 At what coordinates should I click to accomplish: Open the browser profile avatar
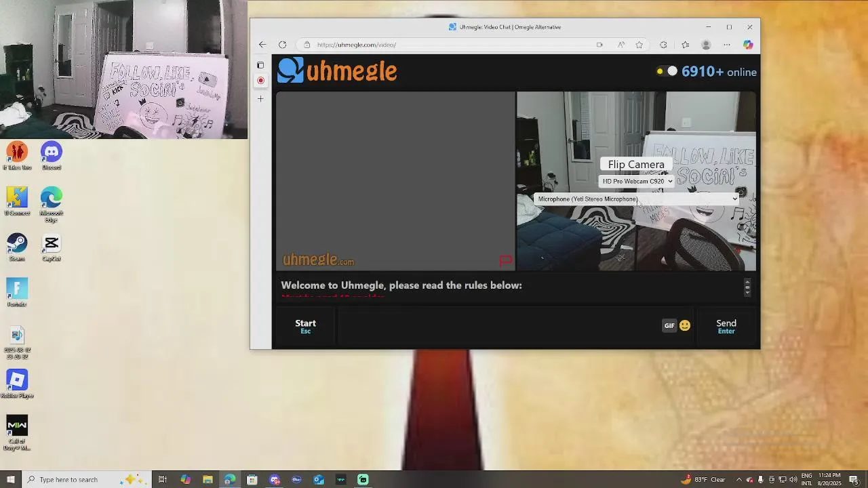click(706, 45)
